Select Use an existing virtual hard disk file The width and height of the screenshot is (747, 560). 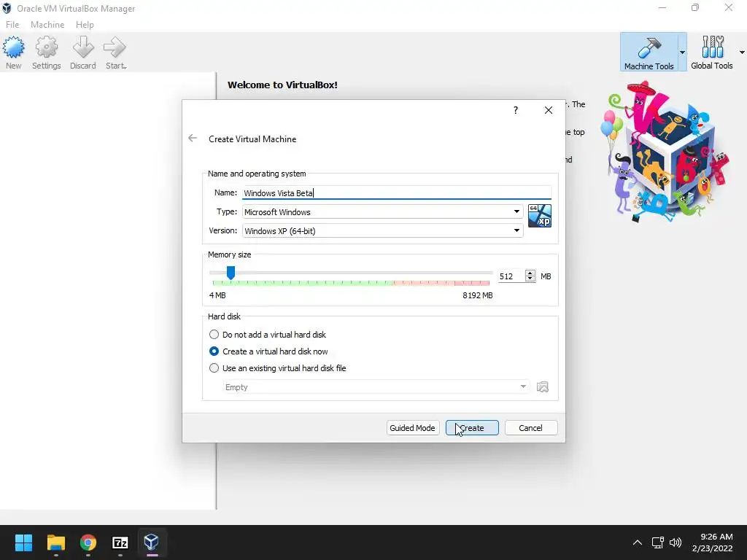coord(277,368)
